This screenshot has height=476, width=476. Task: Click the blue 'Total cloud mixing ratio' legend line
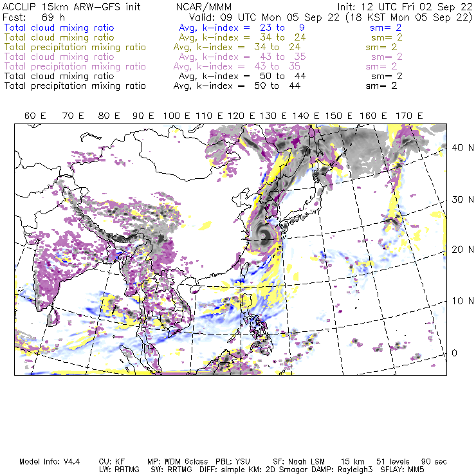(59, 28)
